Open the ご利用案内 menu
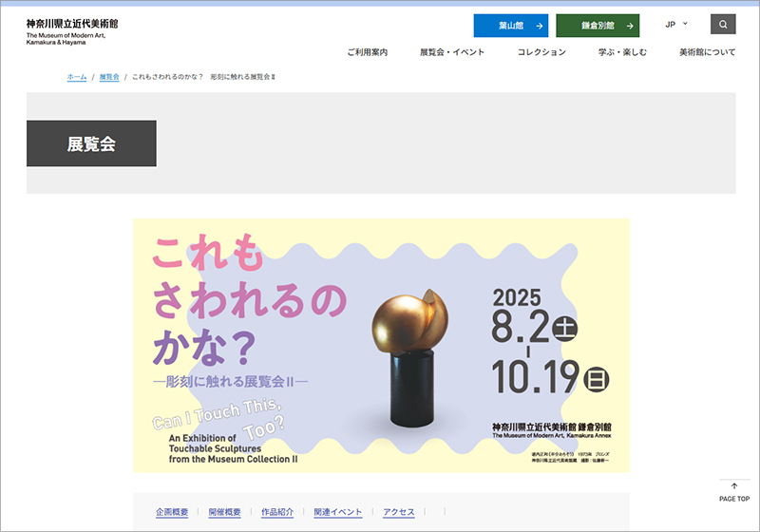The width and height of the screenshot is (760, 532). click(x=367, y=52)
